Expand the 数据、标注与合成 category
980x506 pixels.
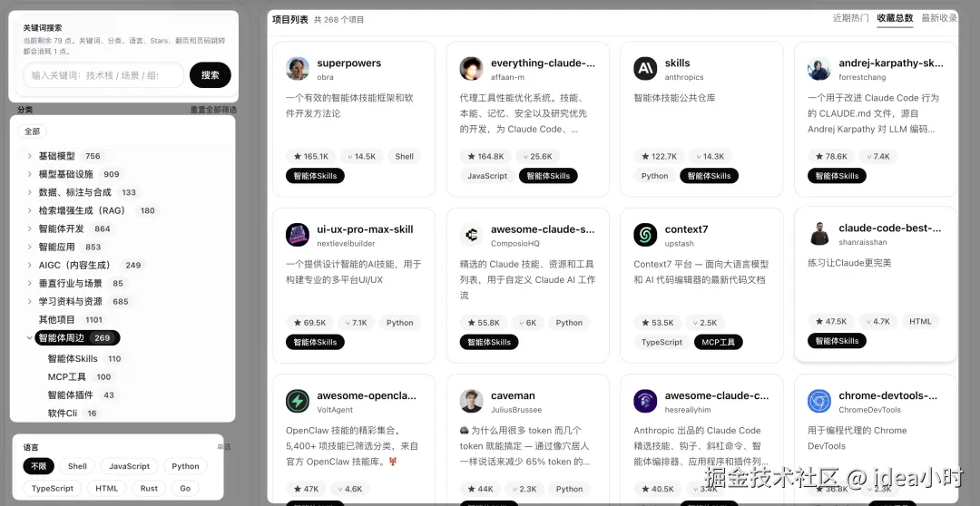coord(29,192)
